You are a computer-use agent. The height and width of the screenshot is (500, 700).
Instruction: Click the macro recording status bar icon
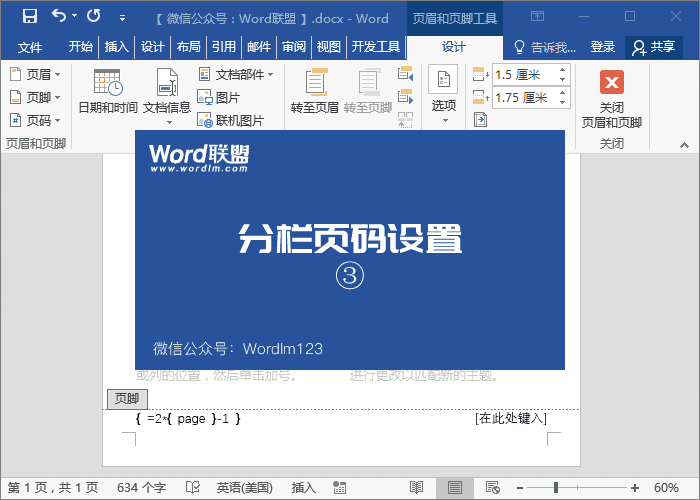point(340,488)
